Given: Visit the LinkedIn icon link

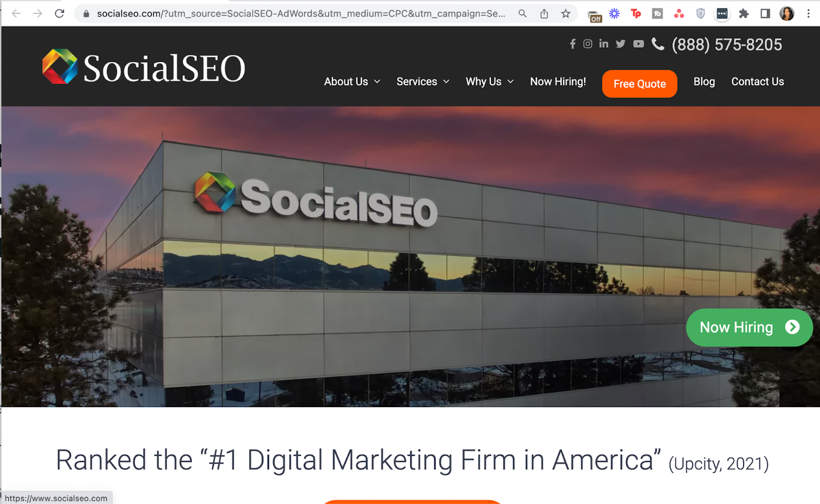Looking at the screenshot, I should point(604,44).
